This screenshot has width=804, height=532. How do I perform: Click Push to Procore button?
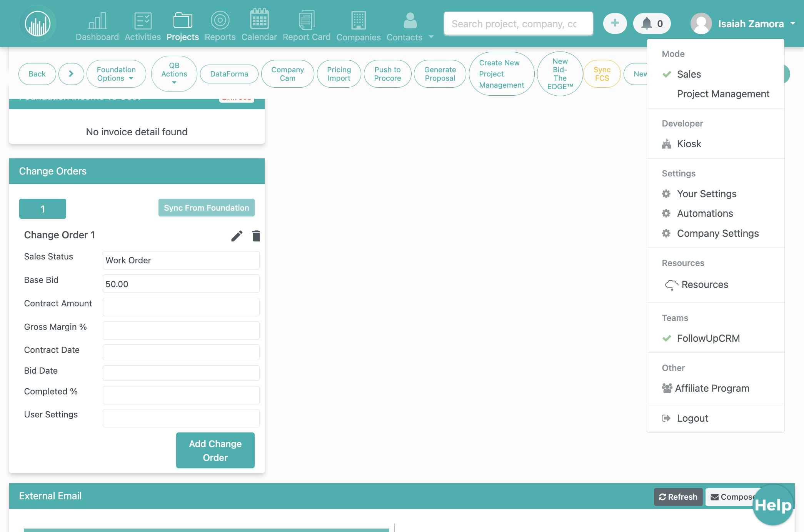click(x=388, y=74)
